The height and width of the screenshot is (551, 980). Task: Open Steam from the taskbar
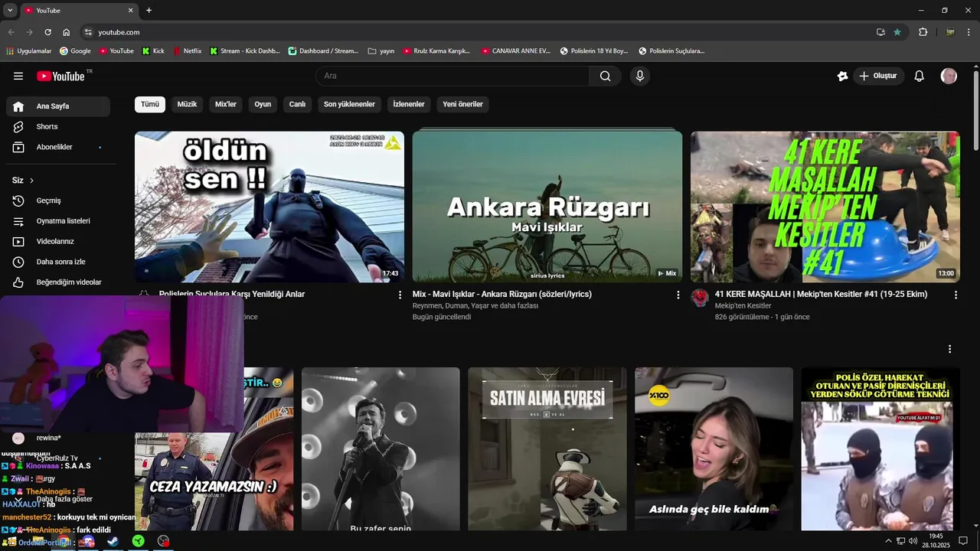[x=113, y=541]
